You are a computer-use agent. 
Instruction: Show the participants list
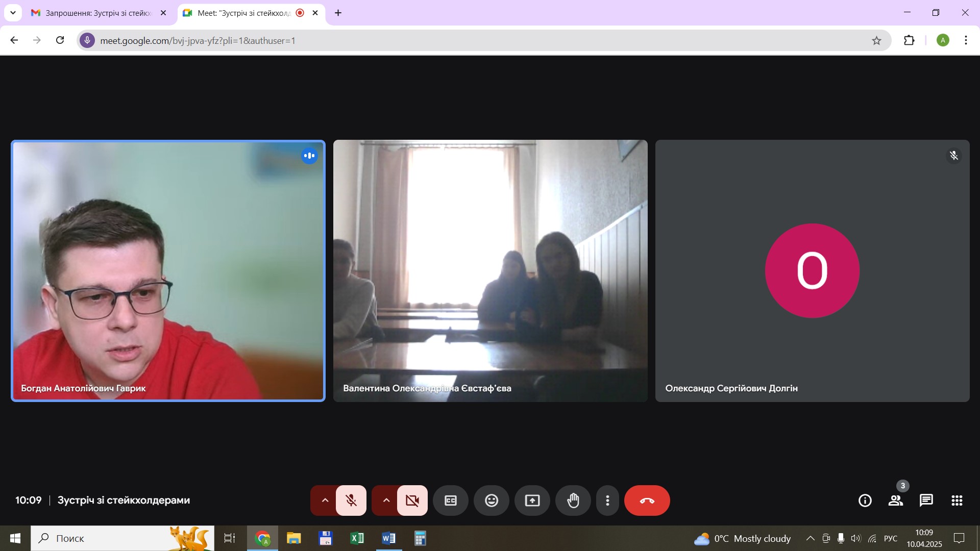(x=896, y=500)
